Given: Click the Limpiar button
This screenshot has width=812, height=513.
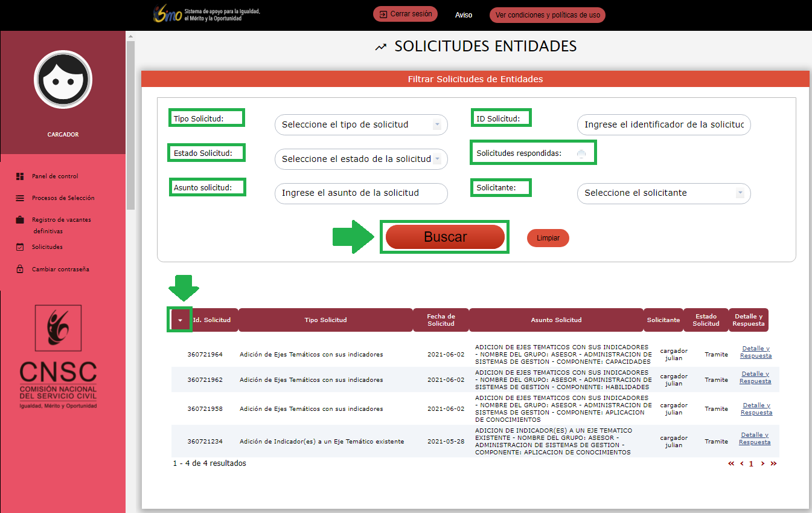Looking at the screenshot, I should 548,238.
